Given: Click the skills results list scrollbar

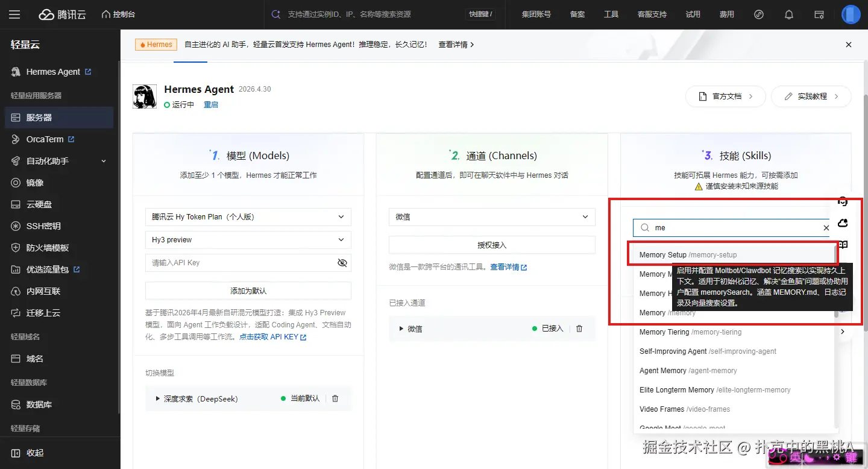Looking at the screenshot, I should [x=836, y=280].
